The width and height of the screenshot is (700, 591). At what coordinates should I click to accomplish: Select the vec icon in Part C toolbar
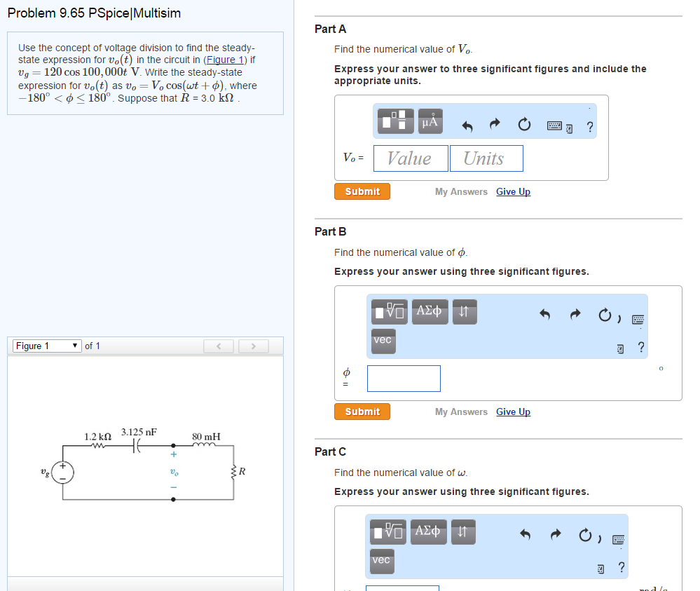tap(381, 561)
